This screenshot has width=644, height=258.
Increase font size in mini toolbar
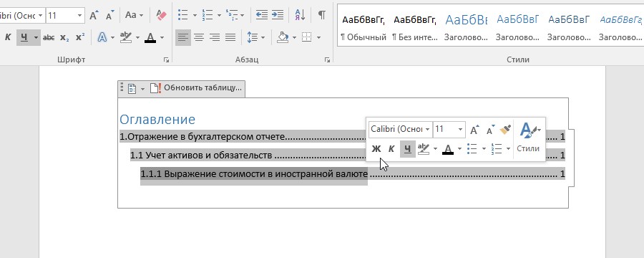click(x=474, y=130)
